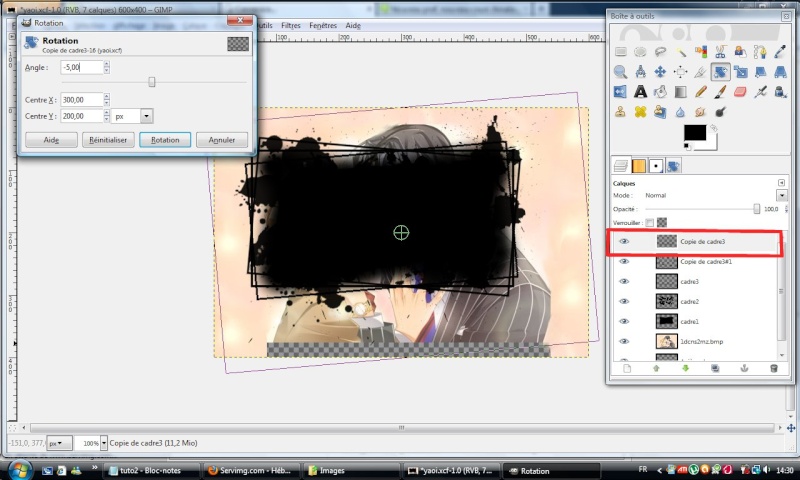The image size is (800, 480).
Task: Select the Intelligent Scissors tool
Action: [720, 52]
